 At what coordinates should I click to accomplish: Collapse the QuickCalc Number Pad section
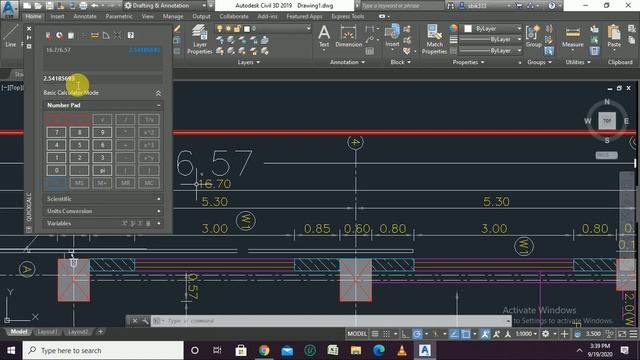point(158,105)
